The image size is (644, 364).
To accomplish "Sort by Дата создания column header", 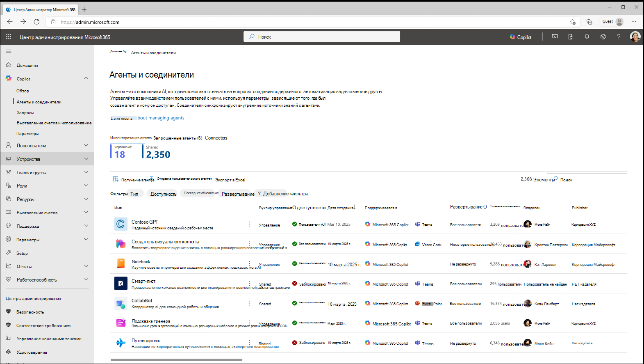I will (x=341, y=208).
